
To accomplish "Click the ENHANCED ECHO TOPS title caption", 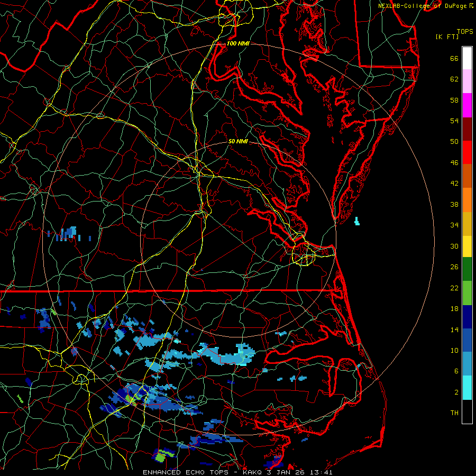I will 237,472.
